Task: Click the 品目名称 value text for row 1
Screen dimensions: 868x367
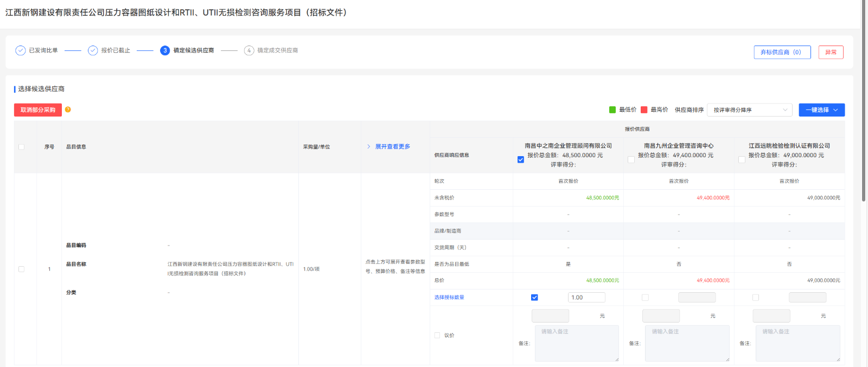Action: (x=231, y=269)
